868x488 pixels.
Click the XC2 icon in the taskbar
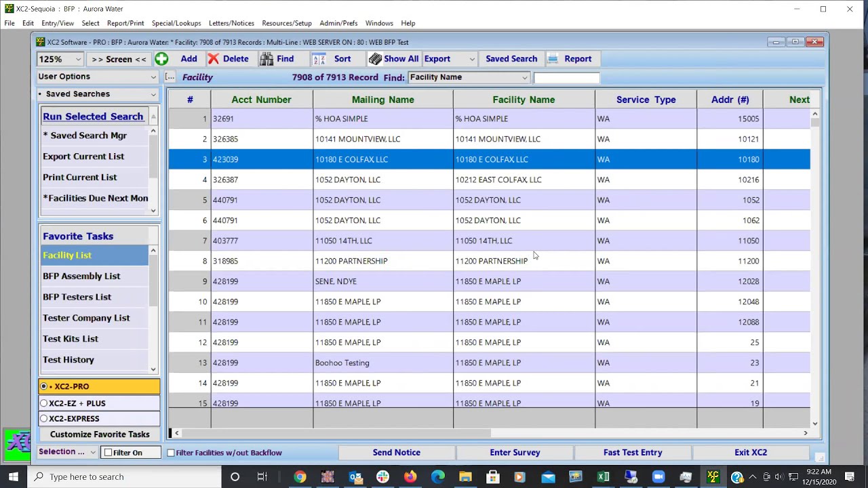713,476
